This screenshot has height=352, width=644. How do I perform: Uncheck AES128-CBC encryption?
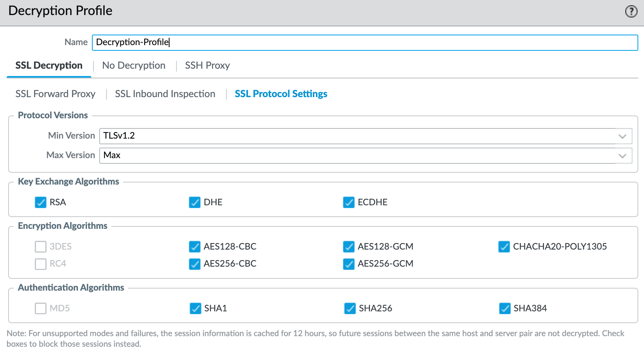click(x=195, y=247)
